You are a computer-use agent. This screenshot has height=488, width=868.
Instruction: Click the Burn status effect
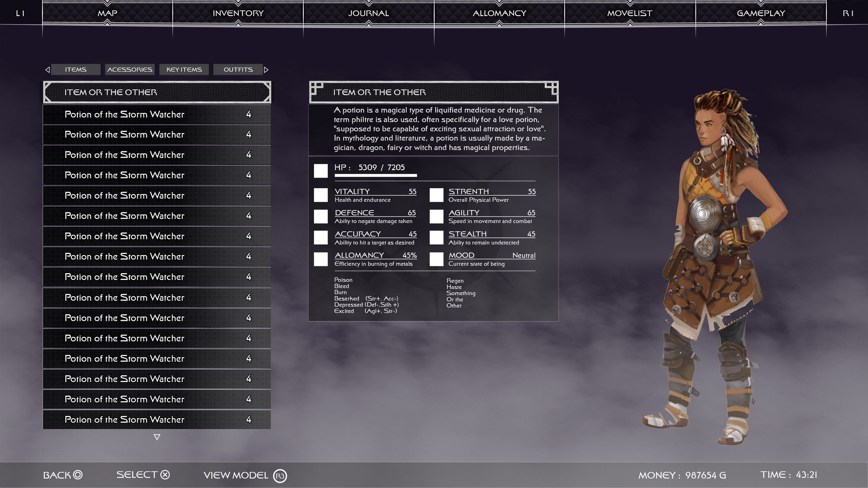point(341,292)
